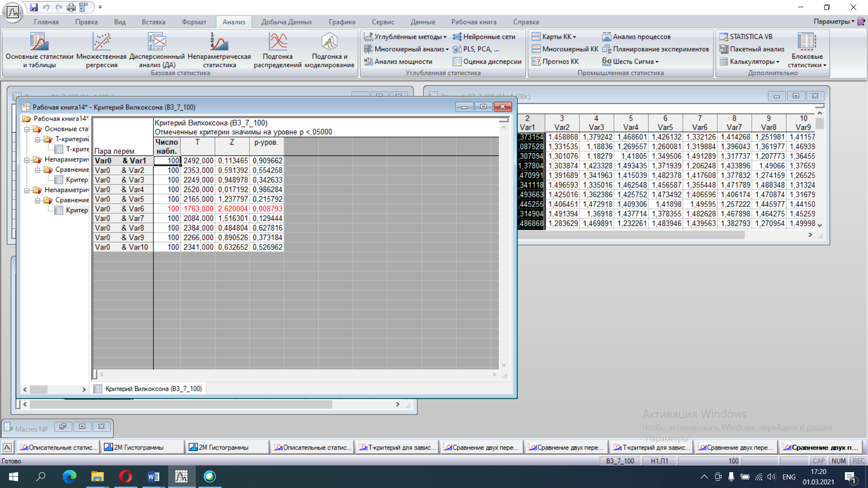This screenshot has width=868, height=488.
Task: Open Windows search from taskbar
Action: (41, 476)
